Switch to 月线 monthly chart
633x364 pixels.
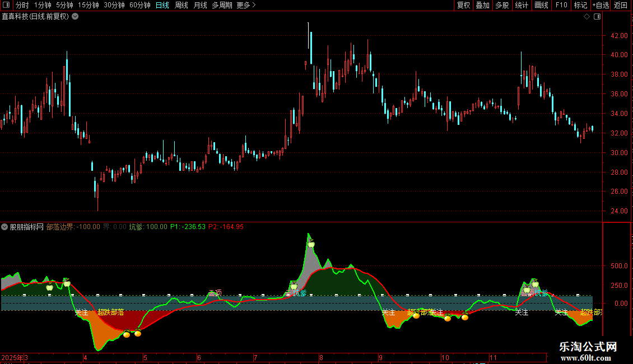(200, 5)
